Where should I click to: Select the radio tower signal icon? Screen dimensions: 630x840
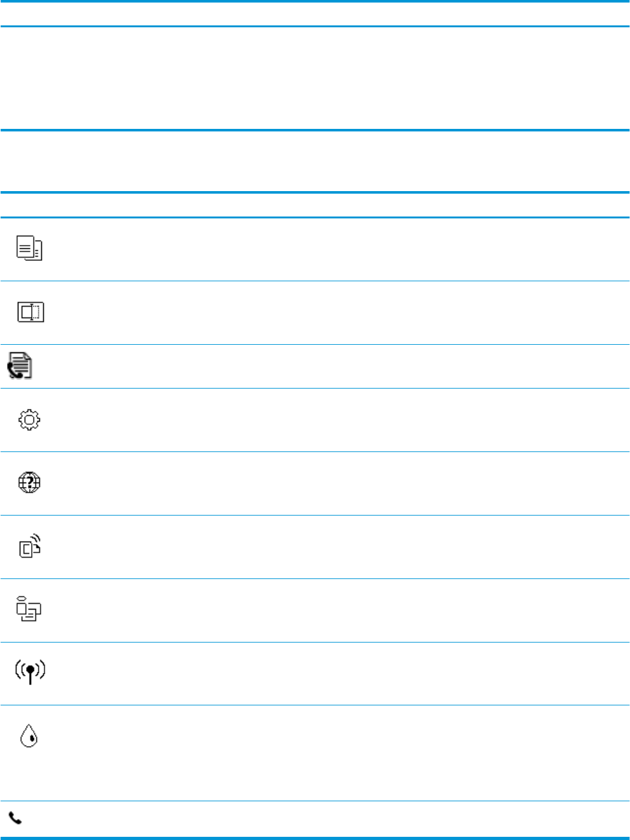pyautogui.click(x=30, y=672)
